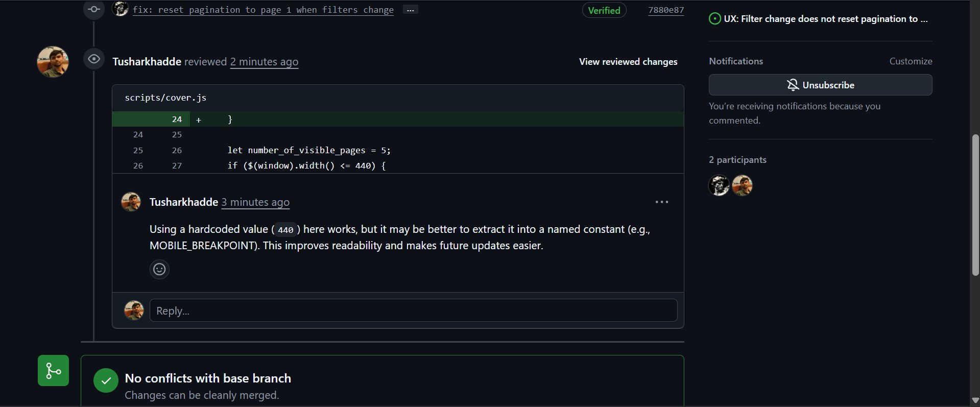The width and height of the screenshot is (980, 407).
Task: Click the green merge branch icon
Action: pyautogui.click(x=53, y=371)
